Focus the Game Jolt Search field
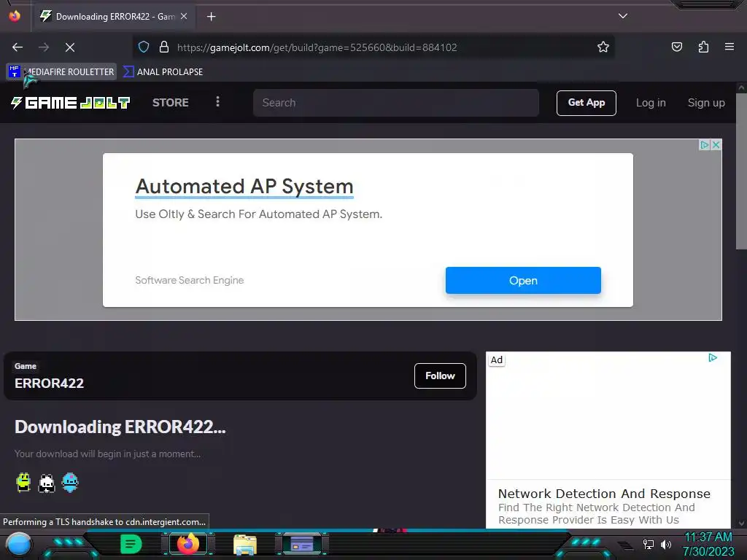This screenshot has height=560, width=747. click(396, 102)
